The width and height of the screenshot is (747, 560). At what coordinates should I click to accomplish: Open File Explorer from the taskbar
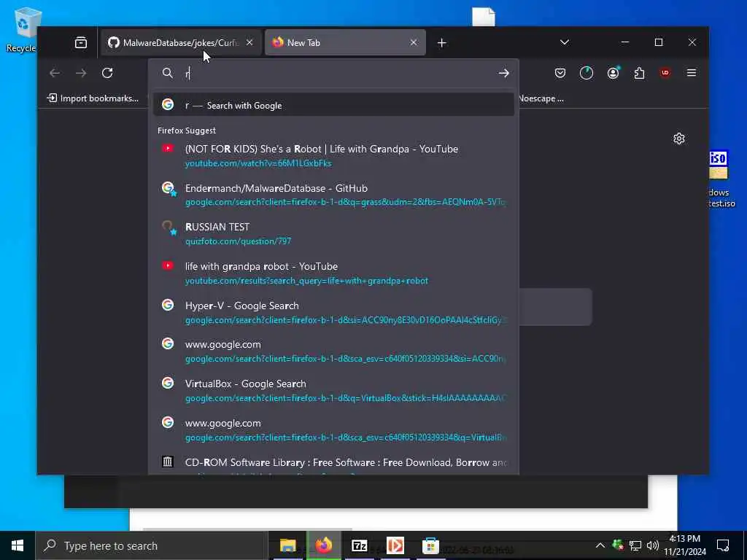coord(287,545)
